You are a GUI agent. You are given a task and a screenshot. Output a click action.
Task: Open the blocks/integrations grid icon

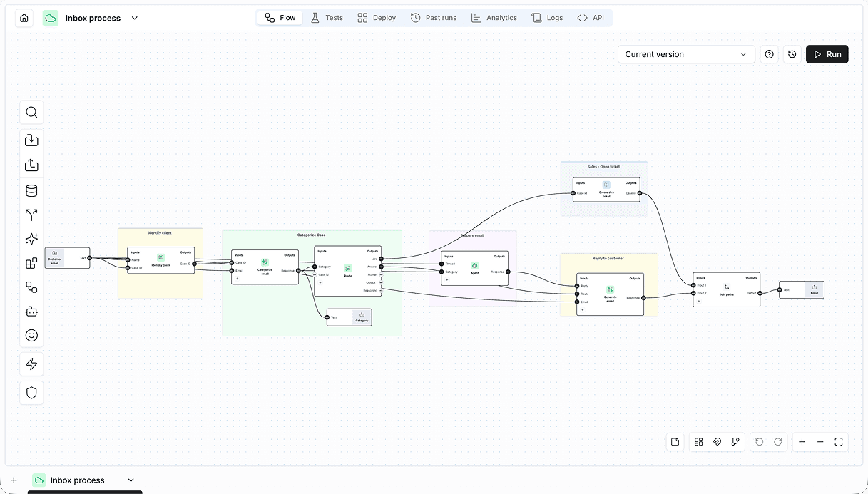point(31,263)
